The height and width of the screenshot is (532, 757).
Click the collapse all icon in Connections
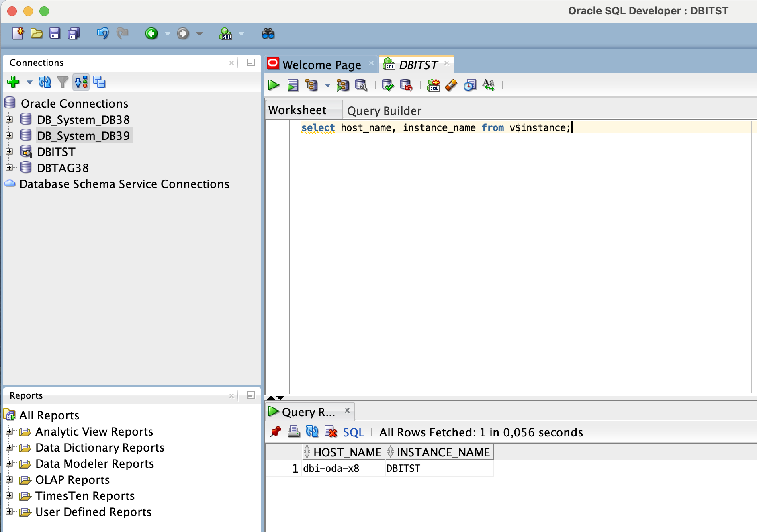pyautogui.click(x=100, y=82)
